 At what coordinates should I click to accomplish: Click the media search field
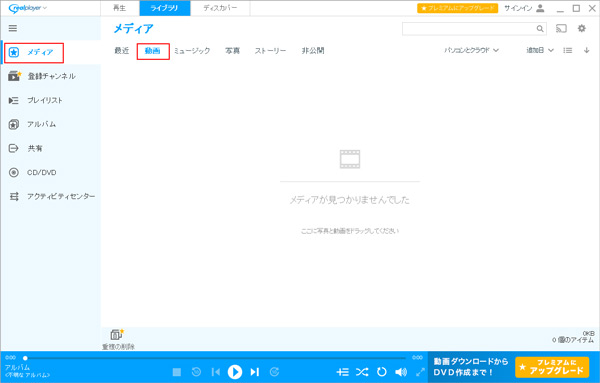click(469, 29)
